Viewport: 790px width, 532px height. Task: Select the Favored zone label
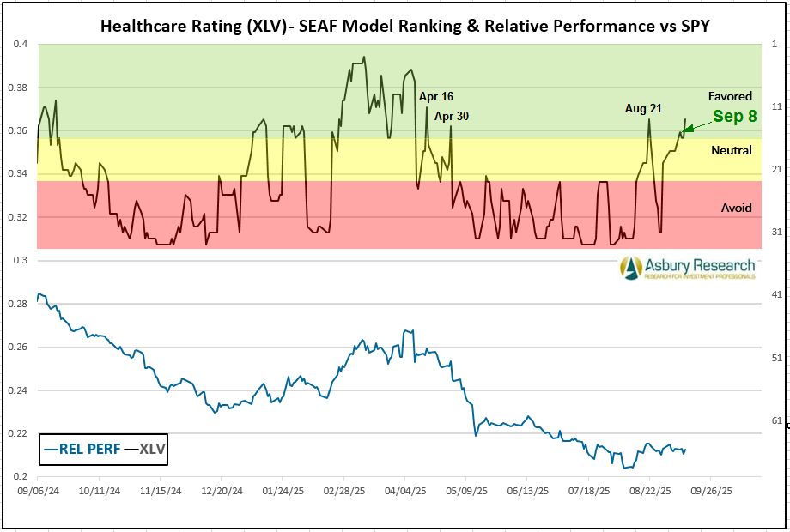point(730,96)
